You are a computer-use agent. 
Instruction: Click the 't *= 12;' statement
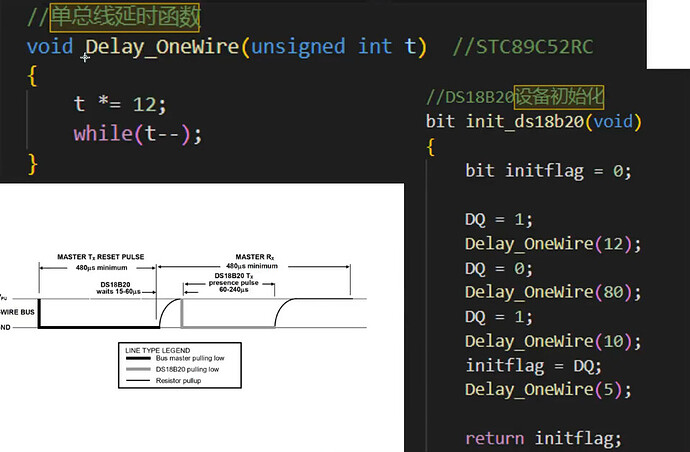(120, 104)
